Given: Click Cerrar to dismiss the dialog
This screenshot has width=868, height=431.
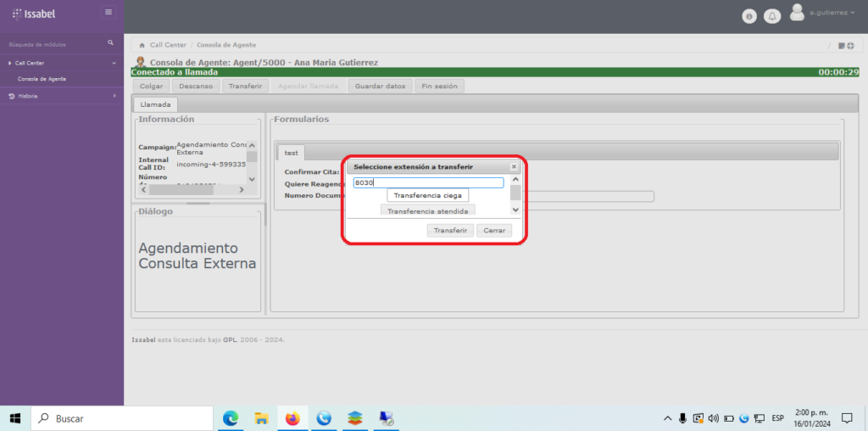Looking at the screenshot, I should [x=493, y=230].
